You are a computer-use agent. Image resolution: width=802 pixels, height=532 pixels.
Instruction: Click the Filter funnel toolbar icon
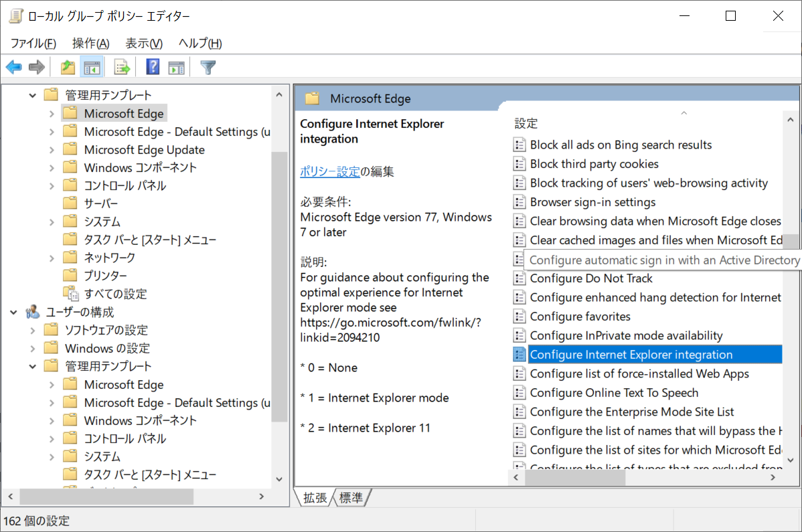(208, 67)
